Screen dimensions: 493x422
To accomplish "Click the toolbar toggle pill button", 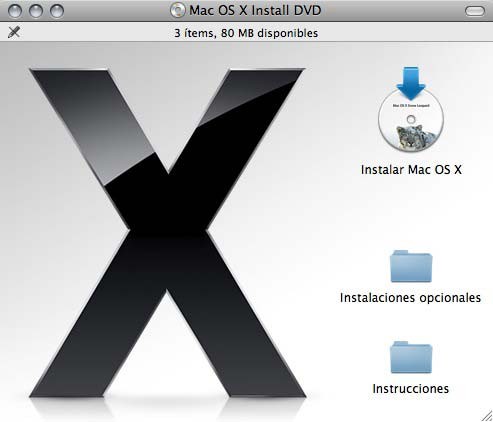I will tap(475, 11).
